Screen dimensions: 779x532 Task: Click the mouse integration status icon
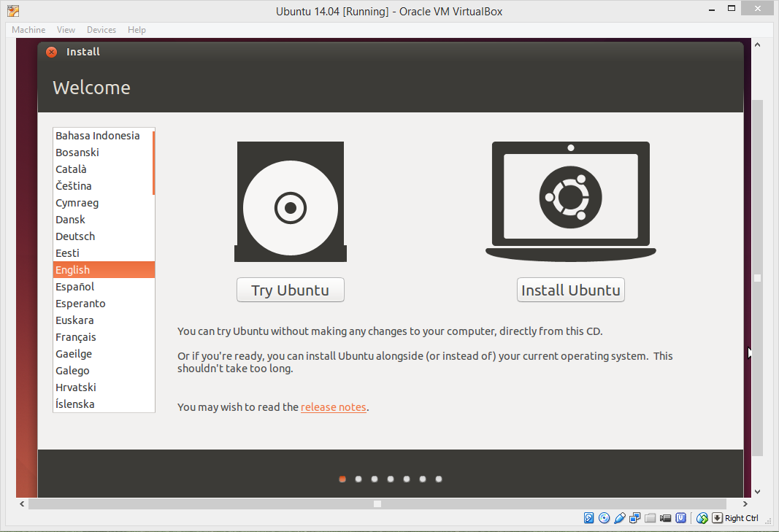click(702, 518)
